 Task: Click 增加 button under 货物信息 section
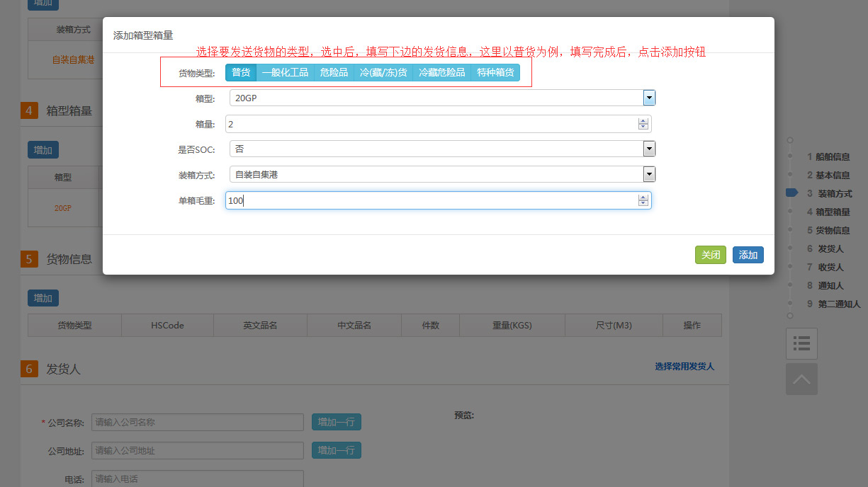point(43,298)
